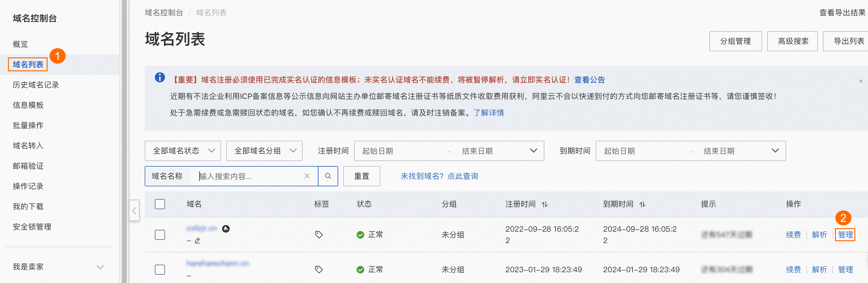Click the tag icon in first domain row
The height and width of the screenshot is (283, 868).
point(319,235)
